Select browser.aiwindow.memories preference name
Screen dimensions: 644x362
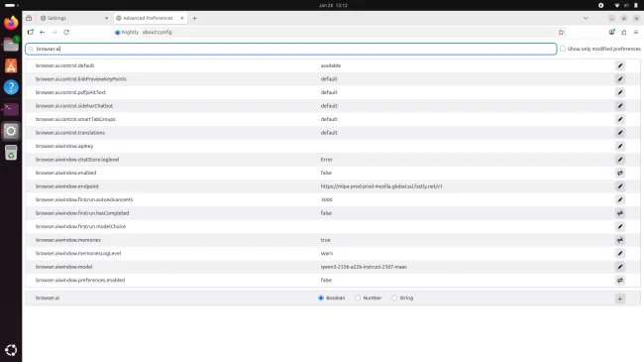tap(68, 240)
